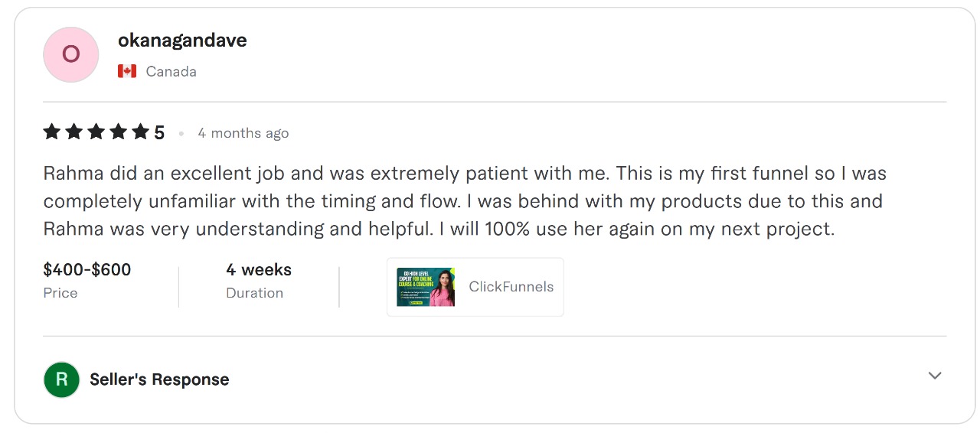Open the okanagandave reviewer profile

(x=182, y=41)
